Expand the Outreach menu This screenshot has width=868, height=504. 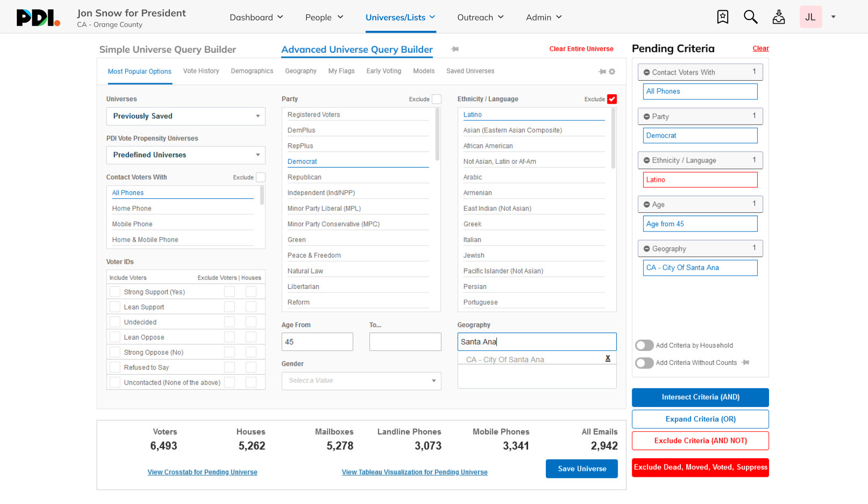(x=480, y=17)
